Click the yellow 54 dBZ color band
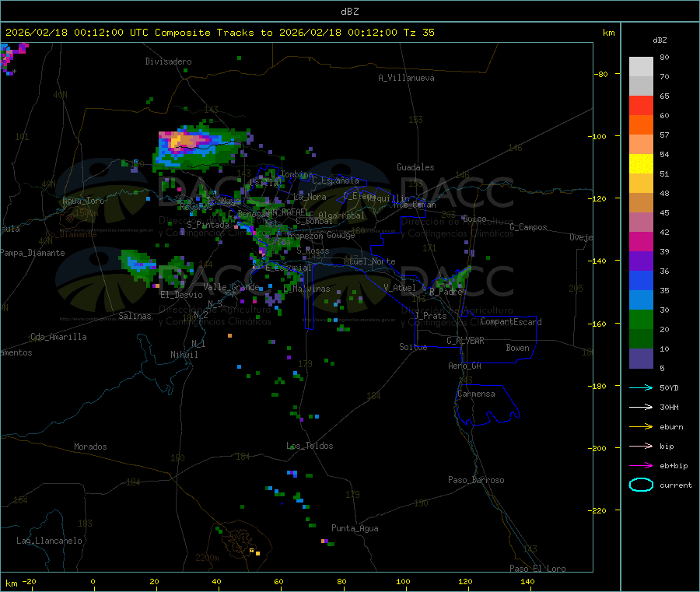This screenshot has height=592, width=700. 641,164
